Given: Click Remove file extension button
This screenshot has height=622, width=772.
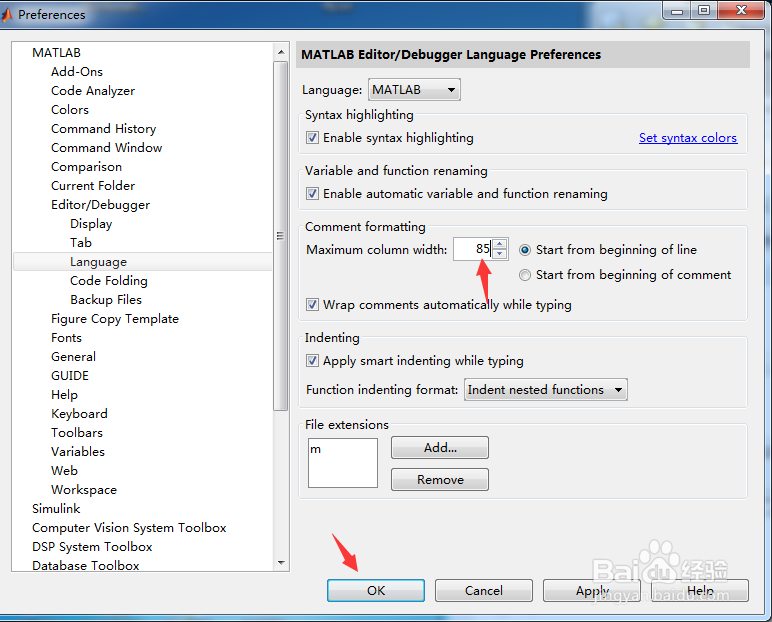Looking at the screenshot, I should (x=440, y=480).
